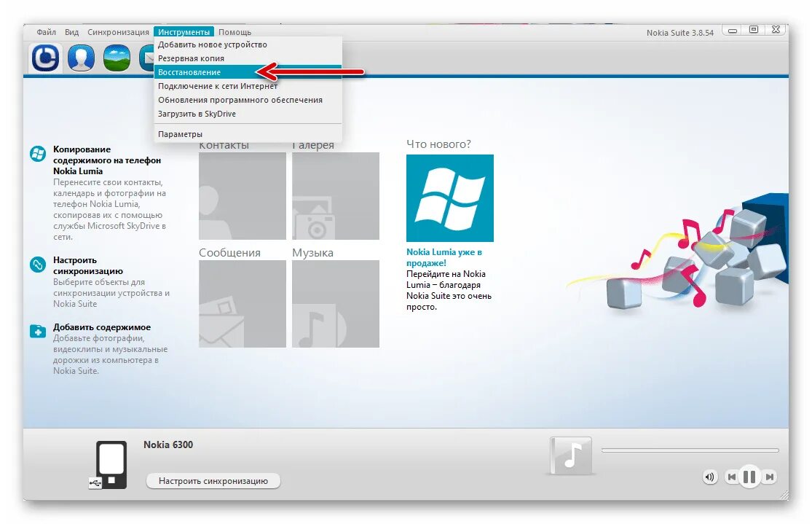
Task: Click the add-content folder icon beside Добавить содержимое
Action: [x=38, y=331]
